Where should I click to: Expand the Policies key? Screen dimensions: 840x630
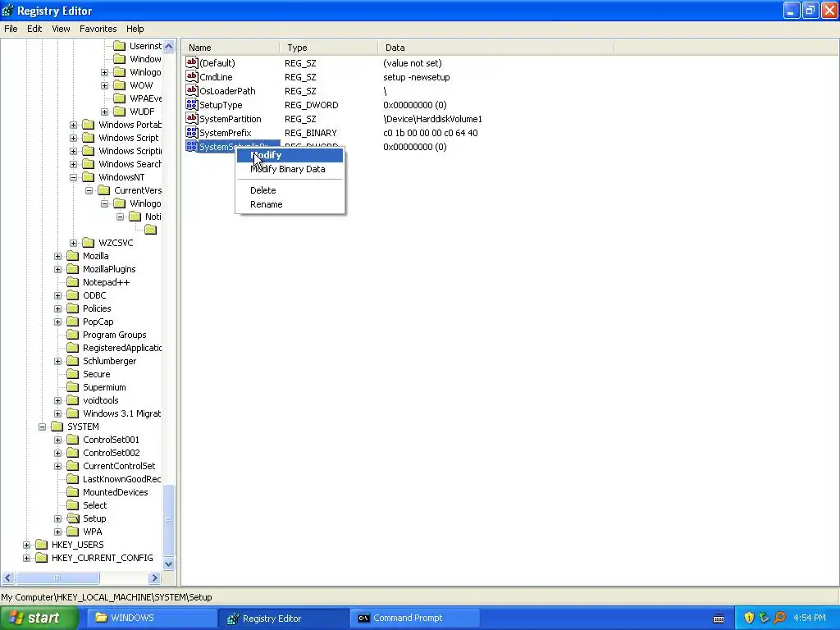(x=58, y=308)
